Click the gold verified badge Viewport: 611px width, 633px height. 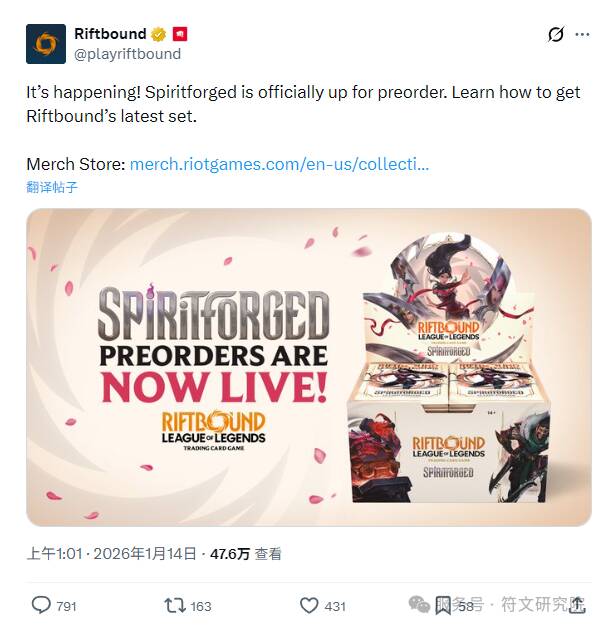159,34
